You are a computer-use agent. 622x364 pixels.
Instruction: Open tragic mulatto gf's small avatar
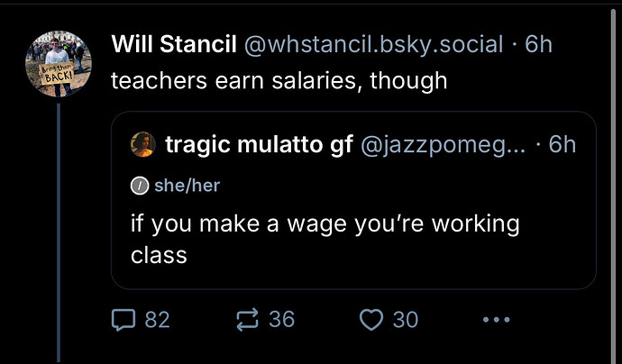[142, 144]
